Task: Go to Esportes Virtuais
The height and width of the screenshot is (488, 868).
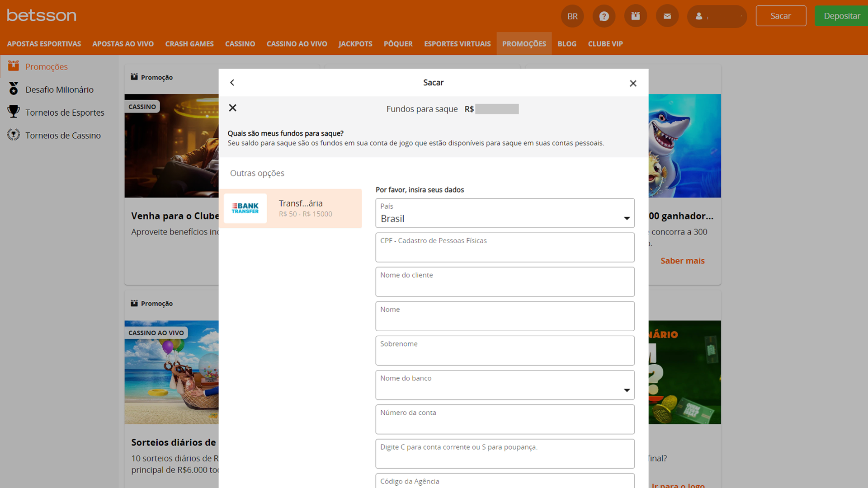Action: click(457, 44)
